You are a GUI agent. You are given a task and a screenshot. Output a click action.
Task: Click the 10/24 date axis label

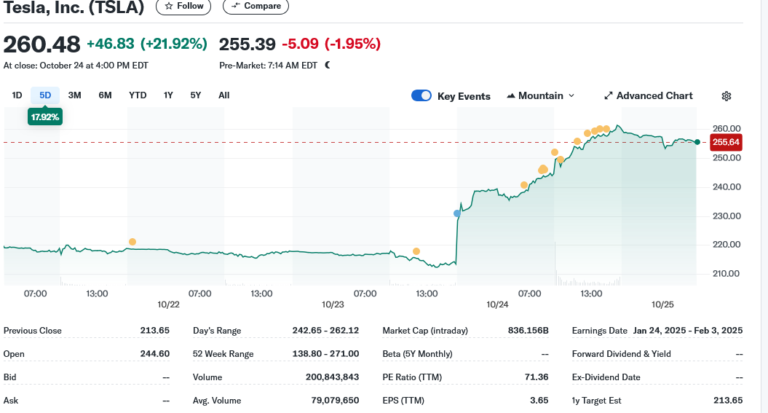(497, 305)
